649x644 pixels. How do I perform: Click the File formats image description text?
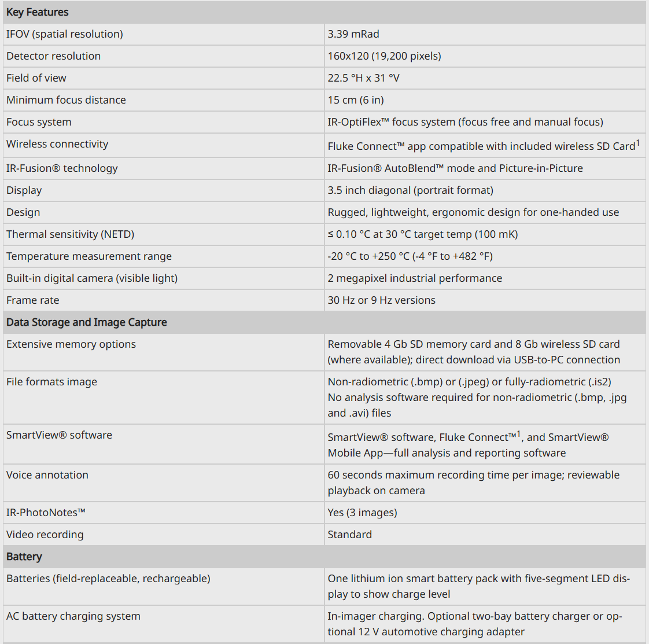coord(477,397)
